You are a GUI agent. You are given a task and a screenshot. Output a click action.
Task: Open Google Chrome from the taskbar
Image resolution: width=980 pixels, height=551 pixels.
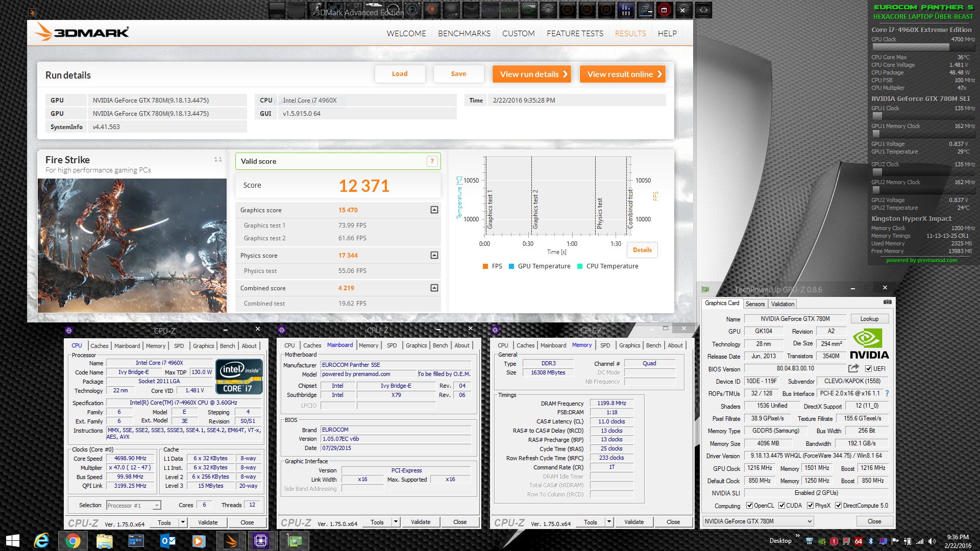[x=72, y=541]
